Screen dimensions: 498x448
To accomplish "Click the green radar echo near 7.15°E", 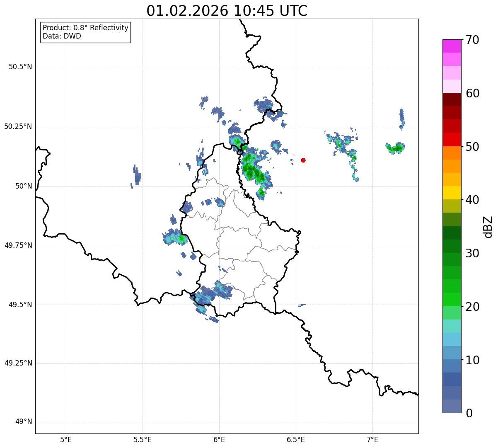I will click(395, 148).
